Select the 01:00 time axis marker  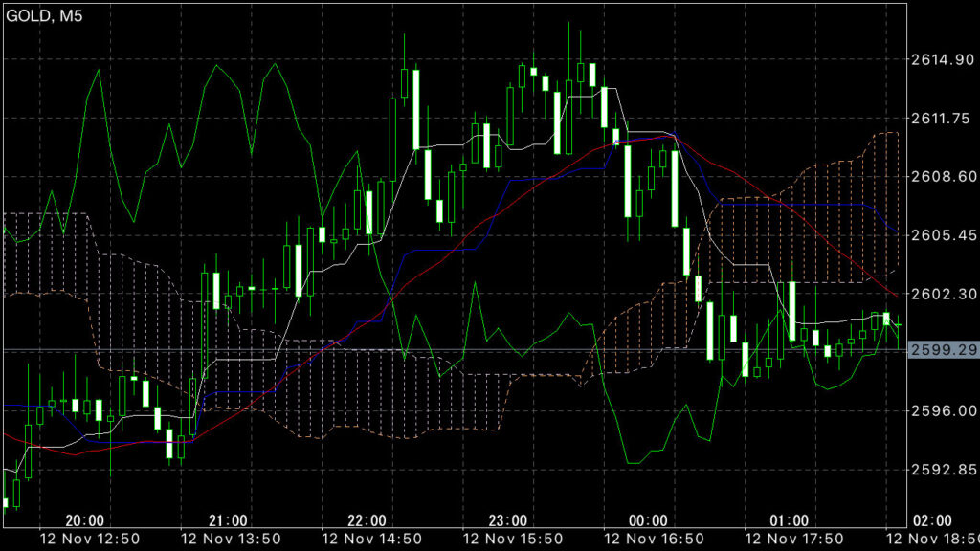(x=790, y=520)
